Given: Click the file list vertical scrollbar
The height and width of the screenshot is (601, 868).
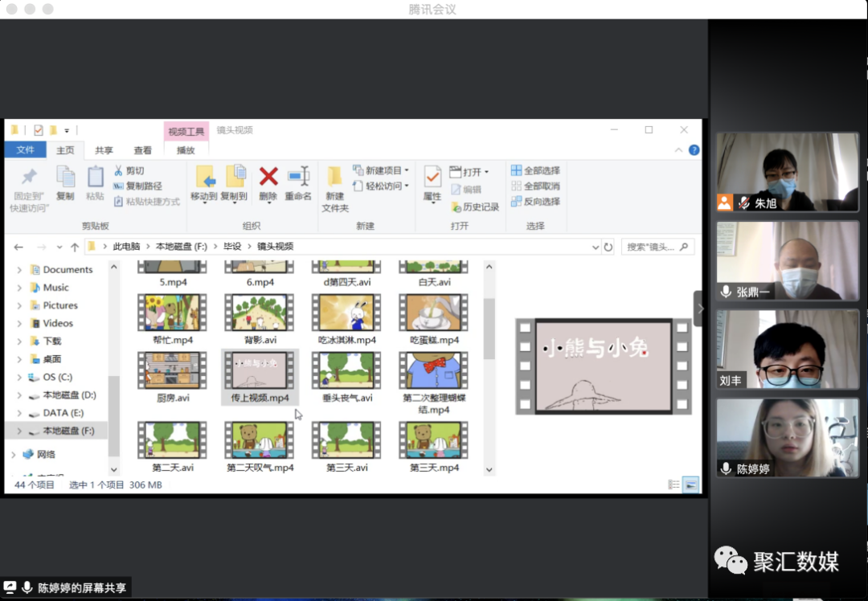Looking at the screenshot, I should (489, 329).
